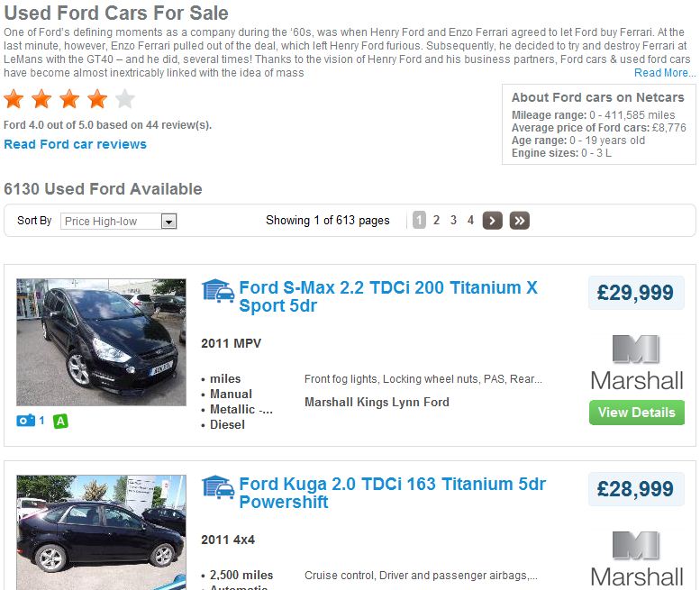Jump to last page double-arrow button
Viewport: 700px width, 590px height.
pyautogui.click(x=519, y=221)
